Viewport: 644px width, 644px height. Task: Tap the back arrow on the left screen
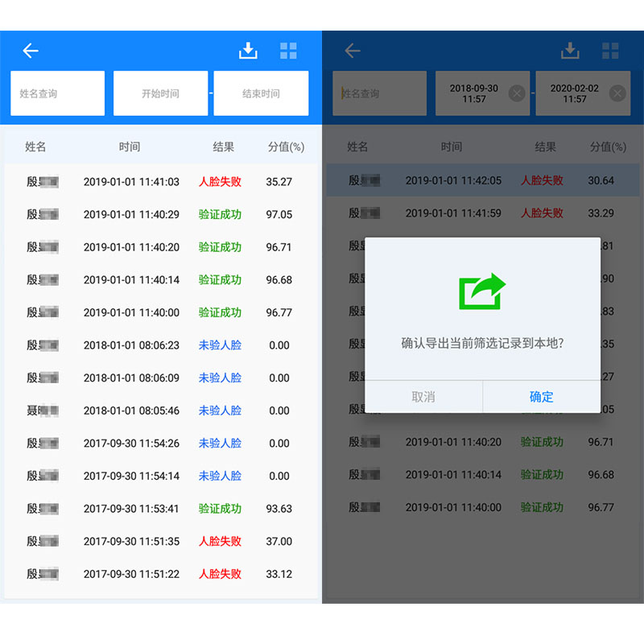(30, 50)
